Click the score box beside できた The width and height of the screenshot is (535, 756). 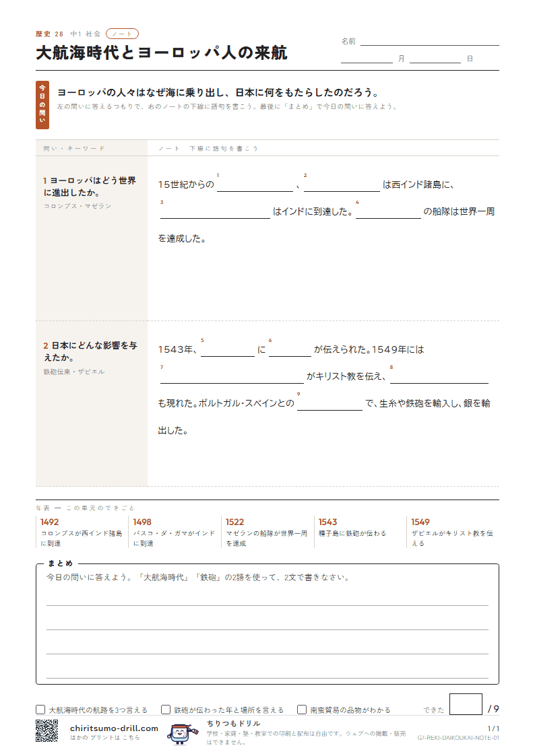(466, 704)
